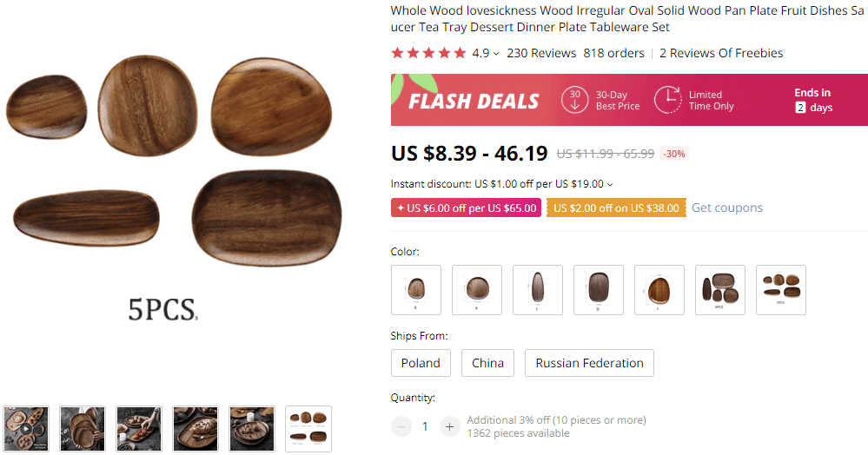This screenshot has width=868, height=455.
Task: Play the product video thumbnail
Action: pos(26,429)
